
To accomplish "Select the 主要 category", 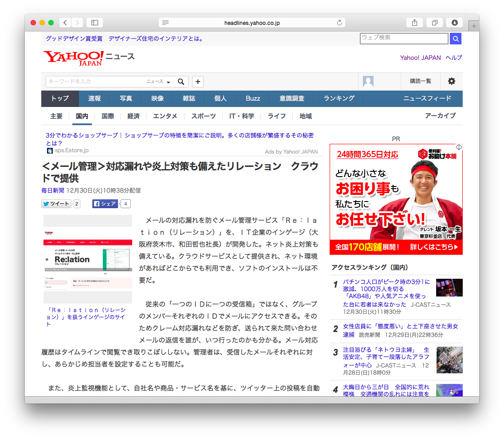I will click(x=56, y=116).
